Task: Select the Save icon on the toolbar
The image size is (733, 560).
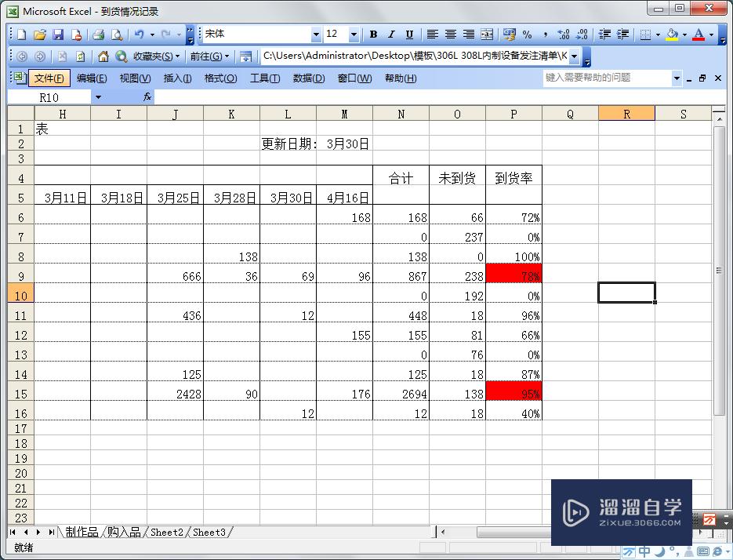Action: (x=59, y=34)
